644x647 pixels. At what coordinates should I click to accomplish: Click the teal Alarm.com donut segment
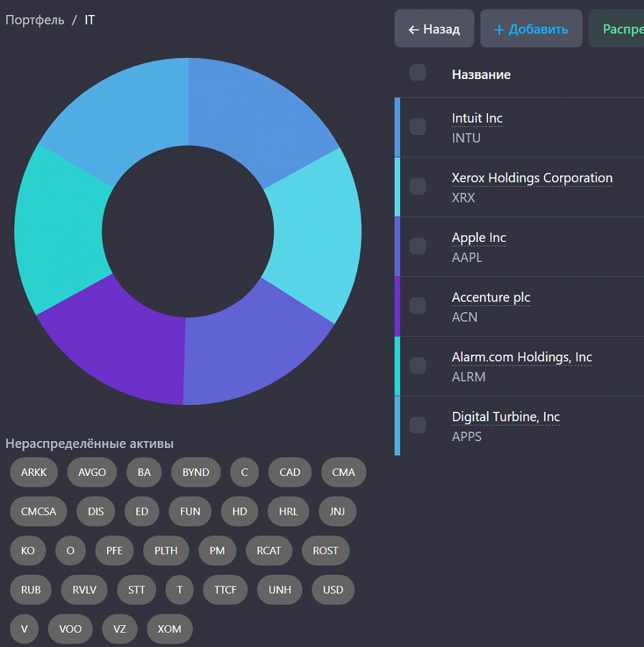click(60, 229)
